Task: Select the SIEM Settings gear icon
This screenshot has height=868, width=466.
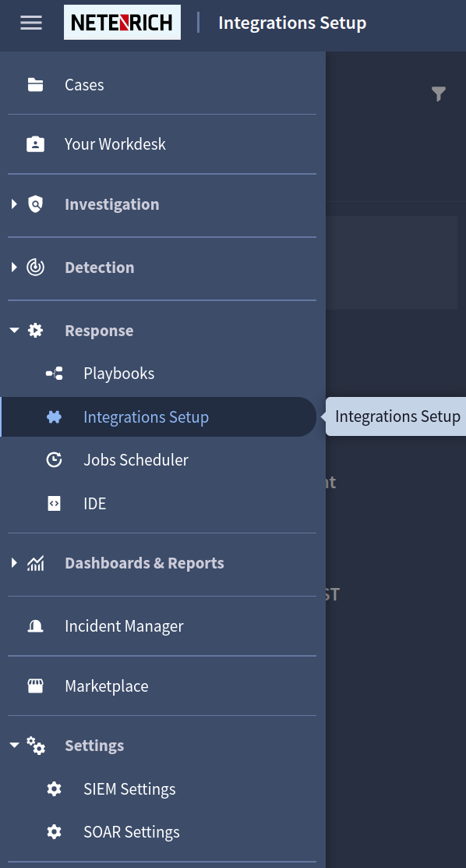Action: (x=54, y=788)
